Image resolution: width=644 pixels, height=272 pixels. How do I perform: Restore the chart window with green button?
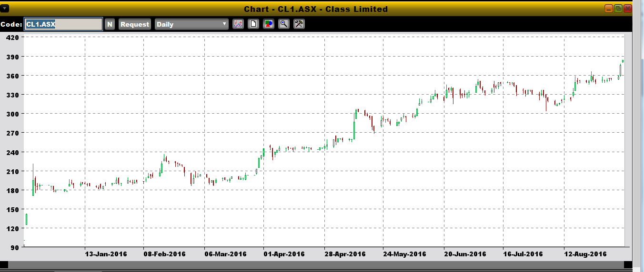tap(618, 9)
